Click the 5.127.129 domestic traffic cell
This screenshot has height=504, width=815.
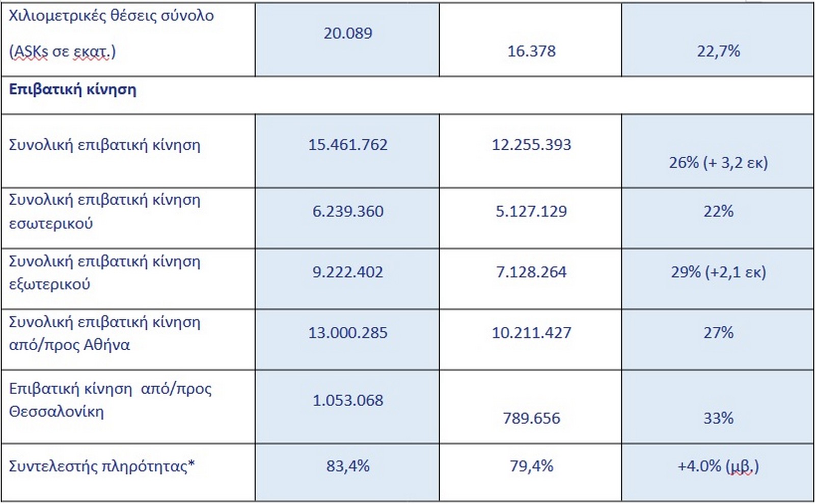[531, 211]
